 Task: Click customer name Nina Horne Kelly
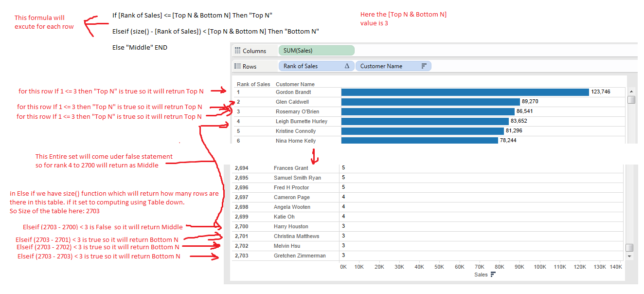point(296,141)
